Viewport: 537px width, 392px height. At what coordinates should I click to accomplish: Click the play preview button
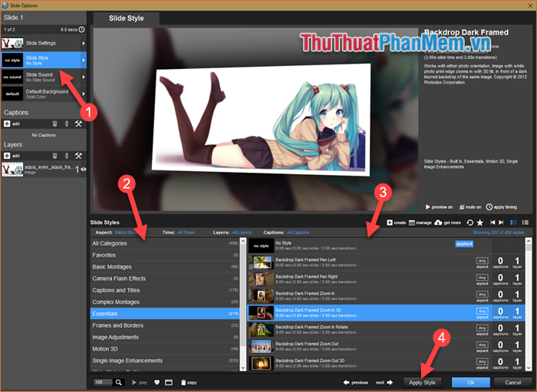(x=140, y=383)
